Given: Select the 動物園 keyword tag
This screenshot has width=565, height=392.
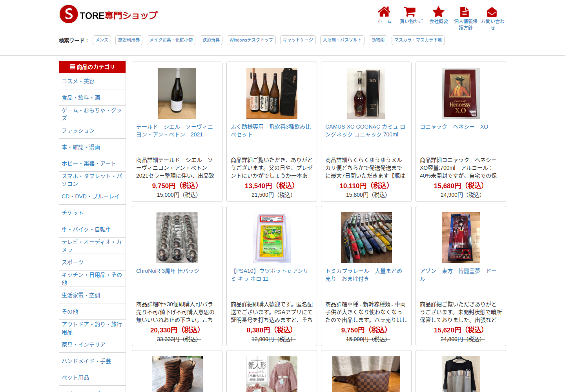Looking at the screenshot, I should [x=378, y=40].
